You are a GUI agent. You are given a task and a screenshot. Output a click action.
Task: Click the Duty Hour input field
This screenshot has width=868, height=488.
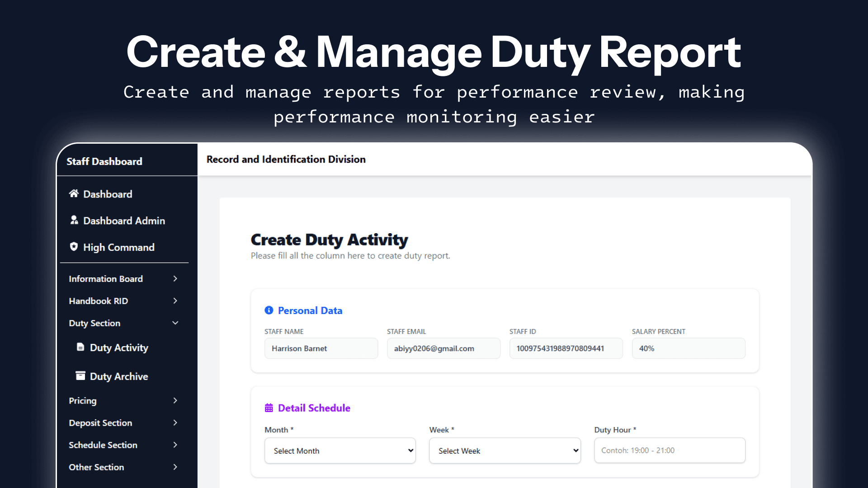click(x=670, y=450)
